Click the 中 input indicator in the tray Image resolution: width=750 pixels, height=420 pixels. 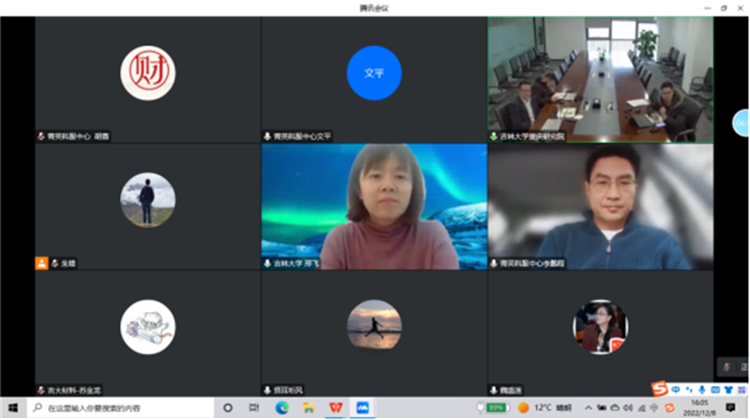654,408
